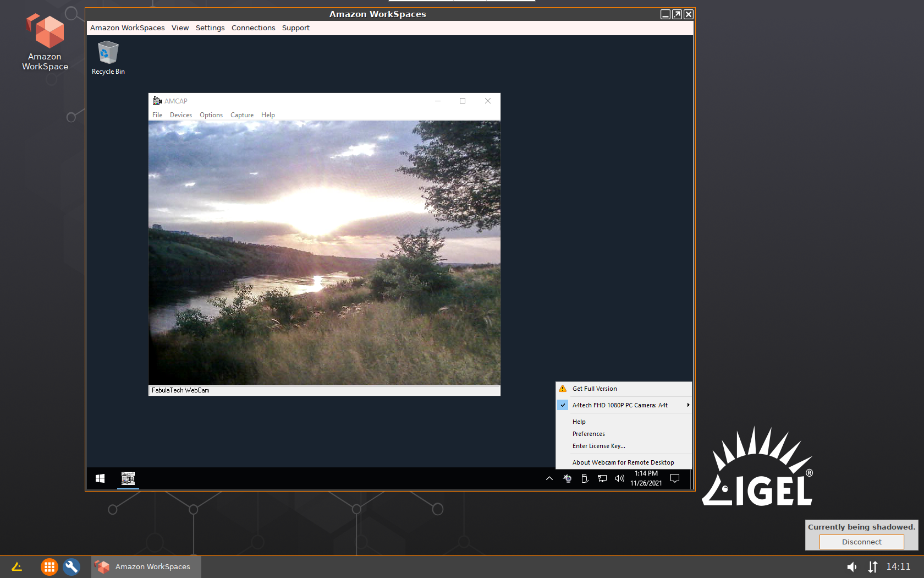This screenshot has width=924, height=578.
Task: Close the AMCAP window
Action: pyautogui.click(x=488, y=101)
